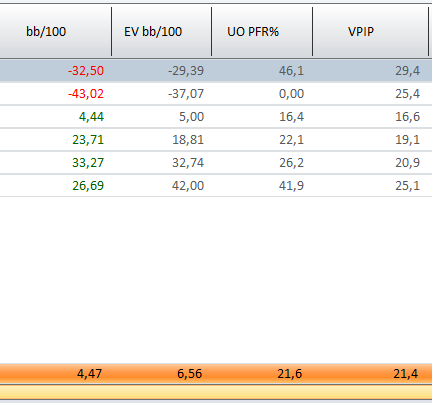Select the bb/100 value 33,27

pyautogui.click(x=88, y=163)
